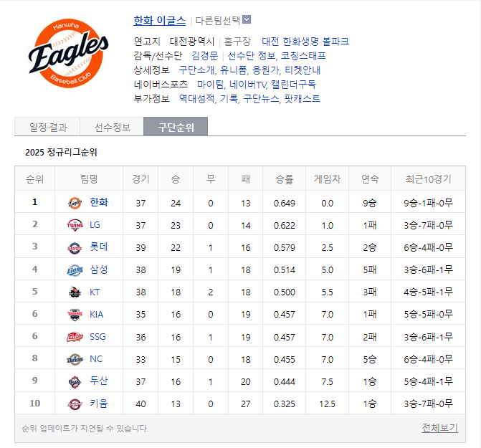Click KT's win rate 0.500

click(x=284, y=292)
